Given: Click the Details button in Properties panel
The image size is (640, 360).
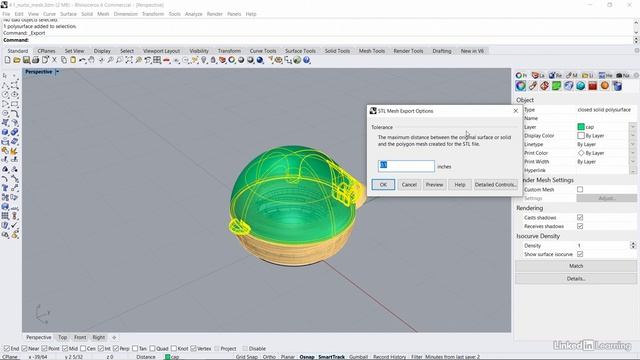Looking at the screenshot, I should click(576, 278).
